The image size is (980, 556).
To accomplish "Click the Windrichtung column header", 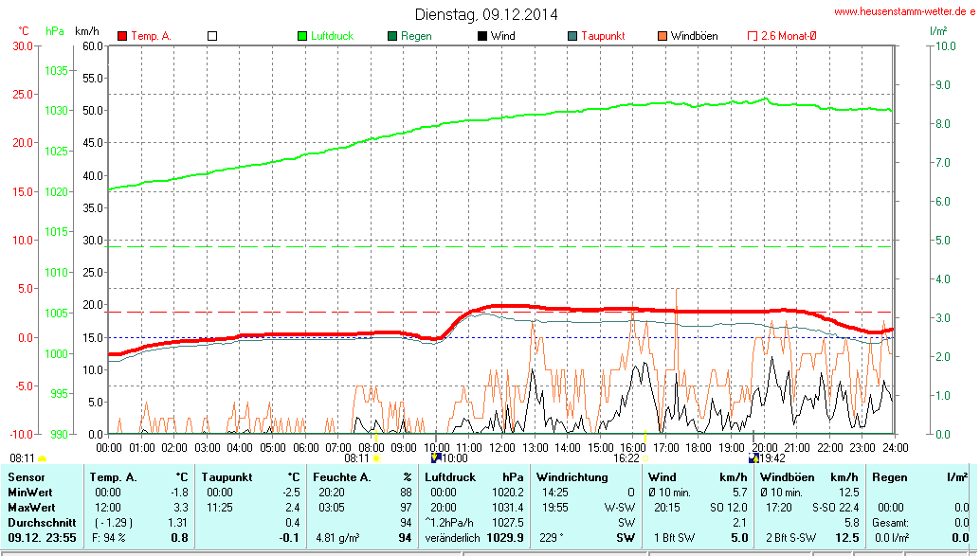I will click(x=572, y=477).
